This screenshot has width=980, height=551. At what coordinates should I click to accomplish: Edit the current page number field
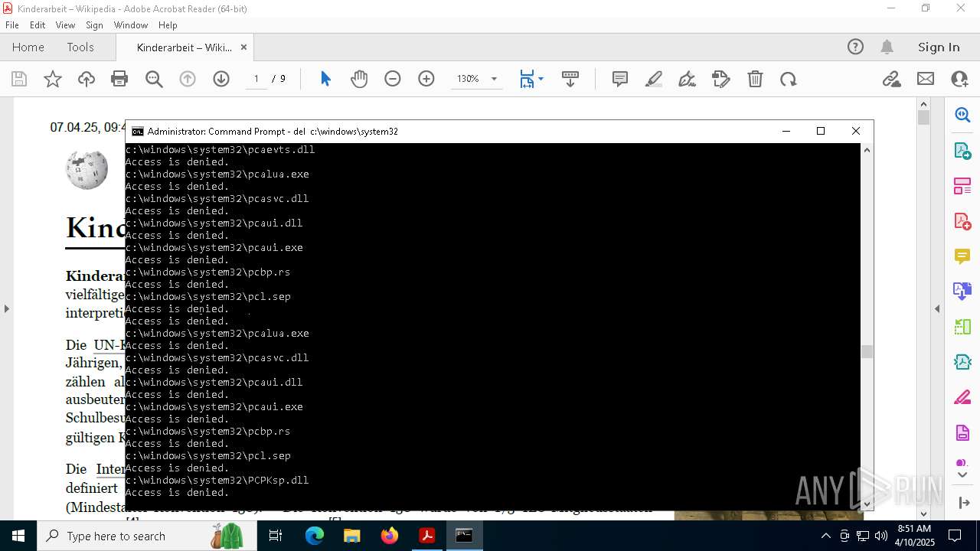tap(256, 79)
